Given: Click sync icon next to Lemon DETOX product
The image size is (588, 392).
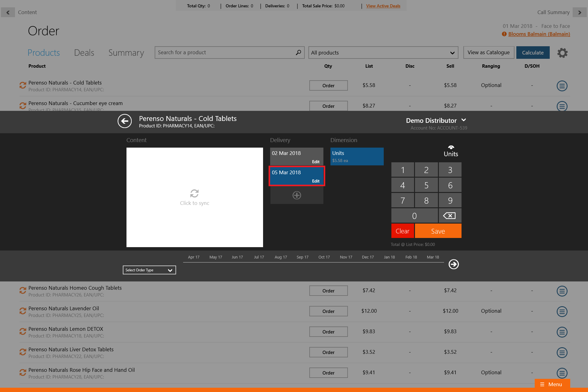Looking at the screenshot, I should point(23,332).
